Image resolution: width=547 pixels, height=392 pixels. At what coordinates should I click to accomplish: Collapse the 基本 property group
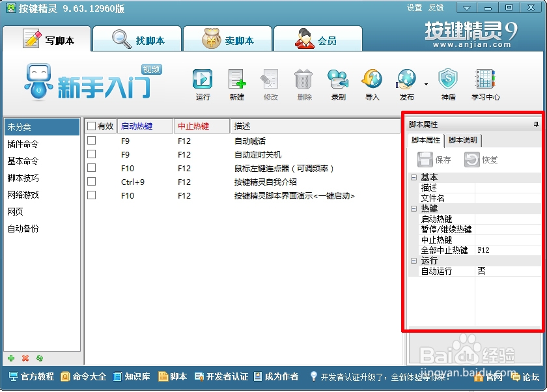tap(414, 177)
